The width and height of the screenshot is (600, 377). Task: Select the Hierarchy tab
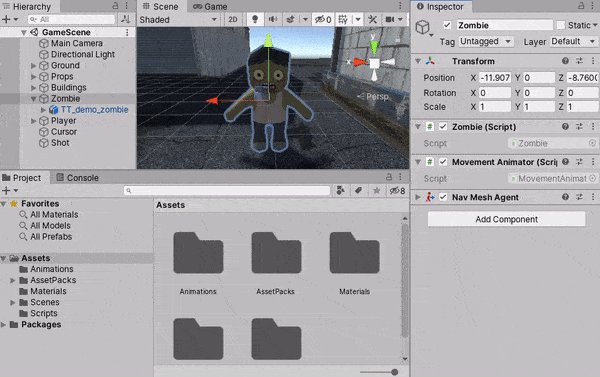click(27, 7)
